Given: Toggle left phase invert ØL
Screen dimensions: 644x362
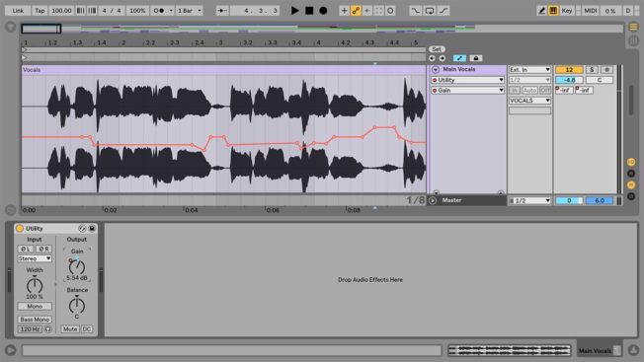Looking at the screenshot, I should [x=26, y=249].
